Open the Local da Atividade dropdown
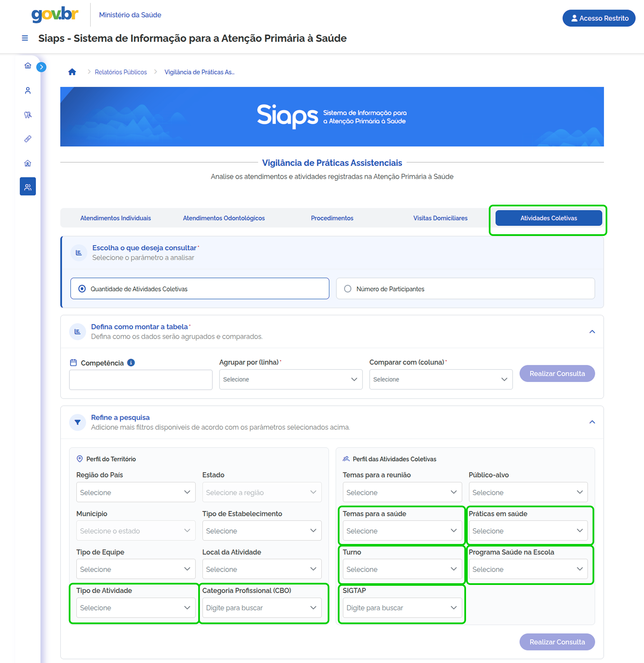Image resolution: width=644 pixels, height=663 pixels. [x=262, y=569]
